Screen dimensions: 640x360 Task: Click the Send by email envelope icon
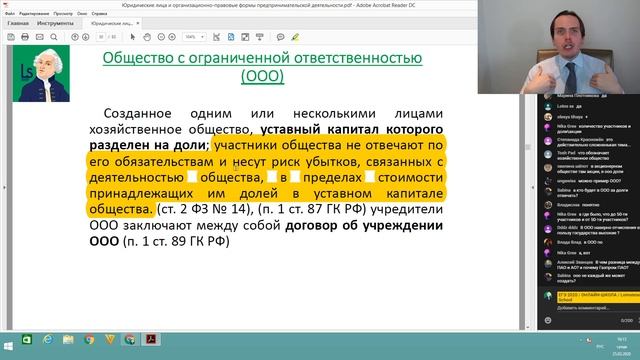point(40,37)
